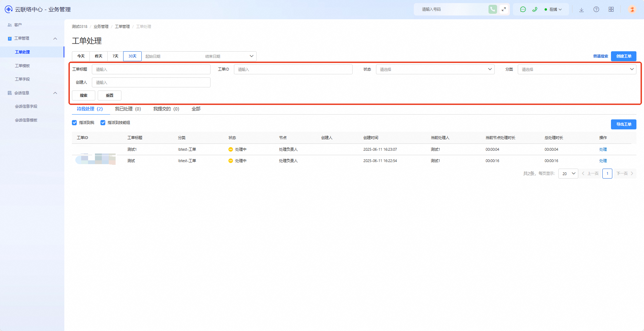Open the user avatar menu
The width and height of the screenshot is (644, 331).
click(x=632, y=9)
